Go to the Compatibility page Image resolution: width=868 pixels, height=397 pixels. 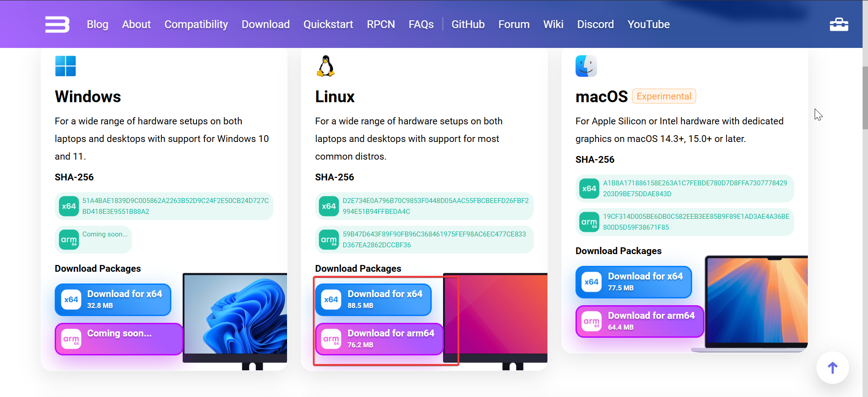196,24
